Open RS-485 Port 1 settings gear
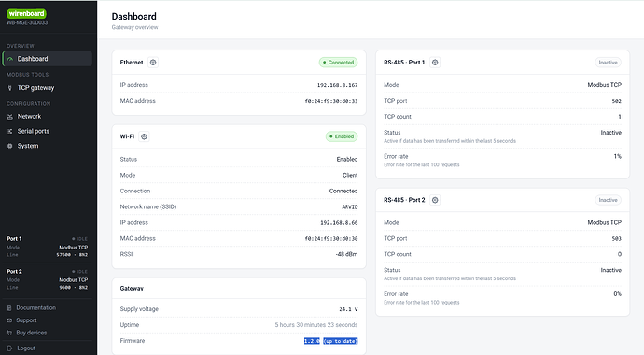Viewport: 644px width, 355px height. point(435,63)
